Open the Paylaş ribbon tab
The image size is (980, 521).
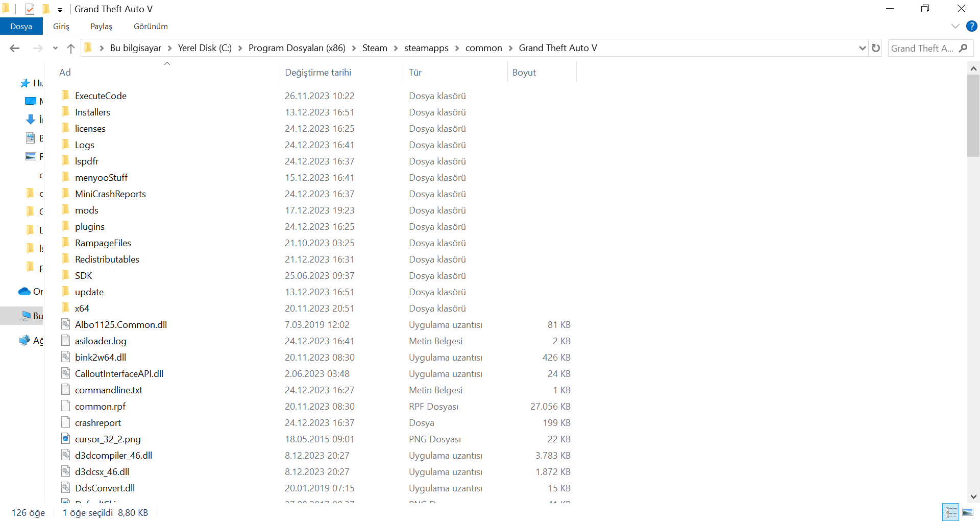click(101, 27)
